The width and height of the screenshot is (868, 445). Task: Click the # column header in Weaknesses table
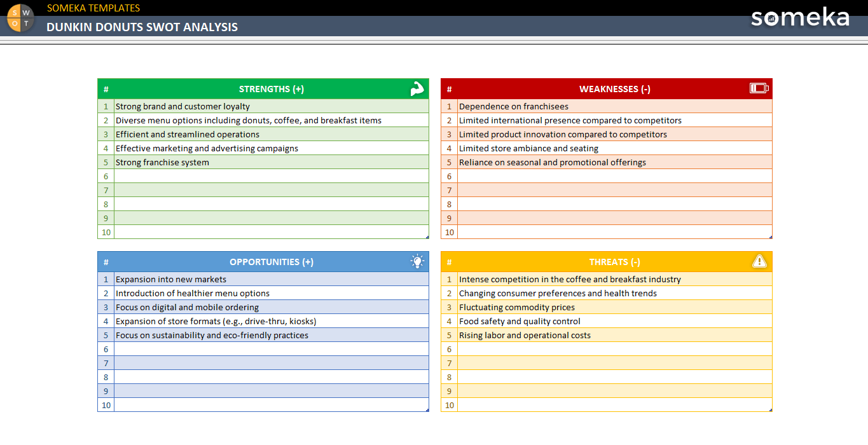point(449,89)
